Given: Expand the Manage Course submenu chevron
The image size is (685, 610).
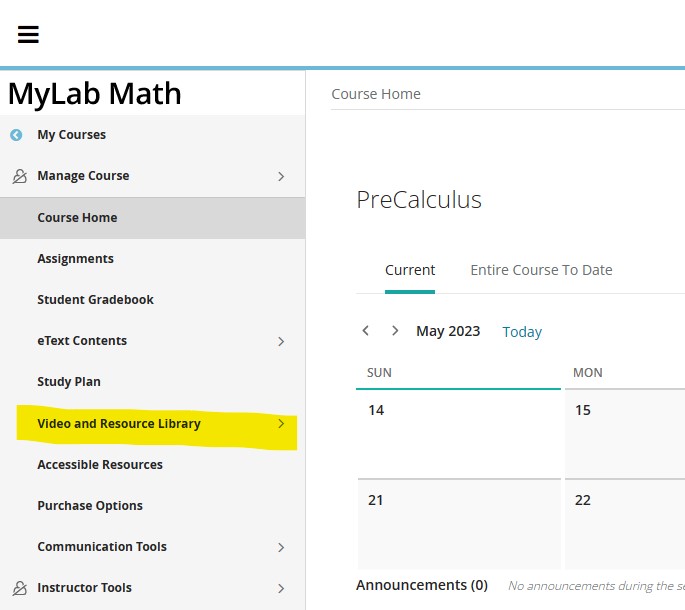Looking at the screenshot, I should [x=281, y=177].
